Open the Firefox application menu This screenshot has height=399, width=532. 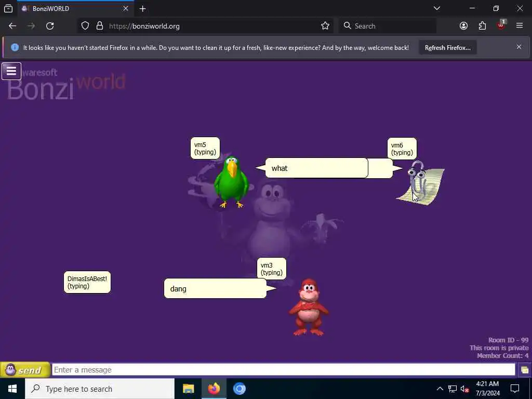click(x=520, y=25)
